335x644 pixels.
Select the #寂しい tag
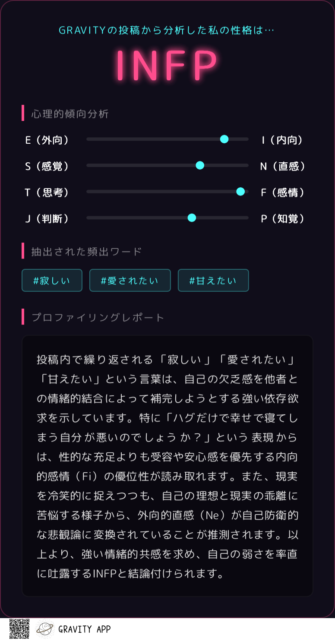52,281
